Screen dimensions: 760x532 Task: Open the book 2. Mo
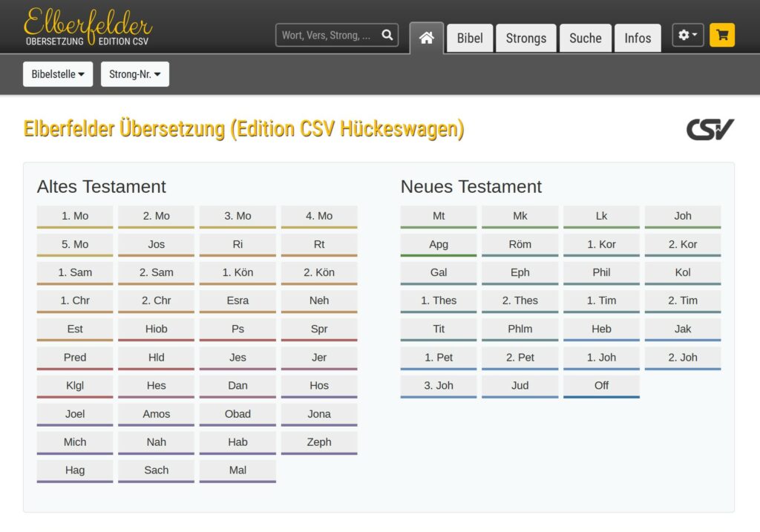(156, 217)
